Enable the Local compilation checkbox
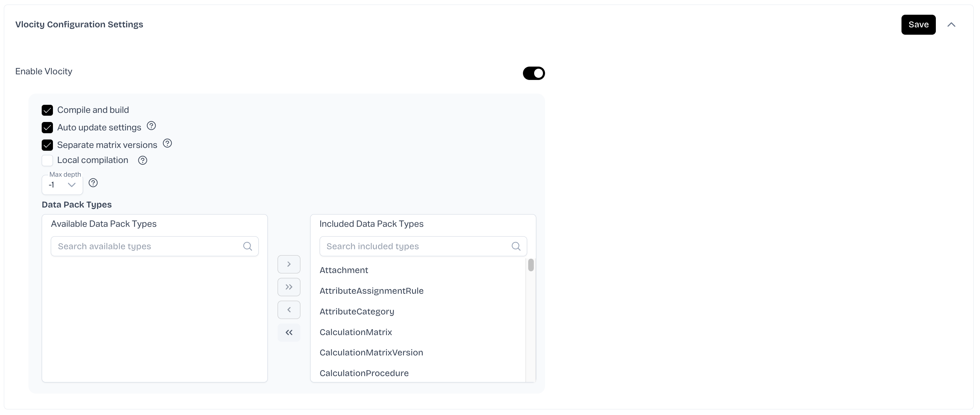Image resolution: width=980 pixels, height=415 pixels. click(48, 161)
